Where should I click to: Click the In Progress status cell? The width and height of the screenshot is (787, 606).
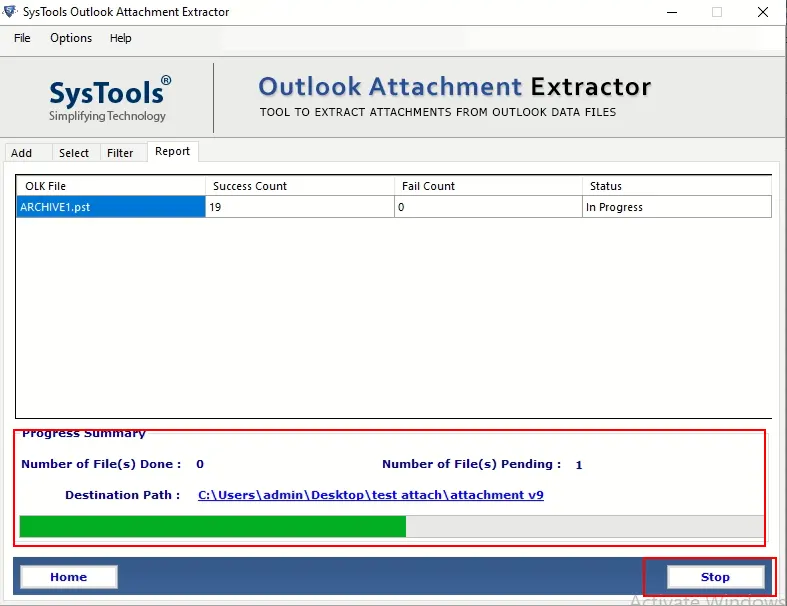(x=677, y=207)
